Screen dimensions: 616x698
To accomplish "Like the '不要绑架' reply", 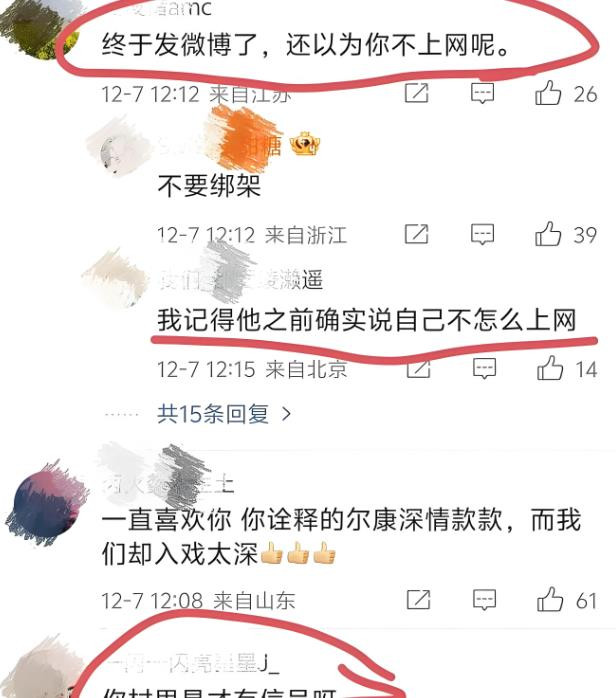I will click(548, 234).
